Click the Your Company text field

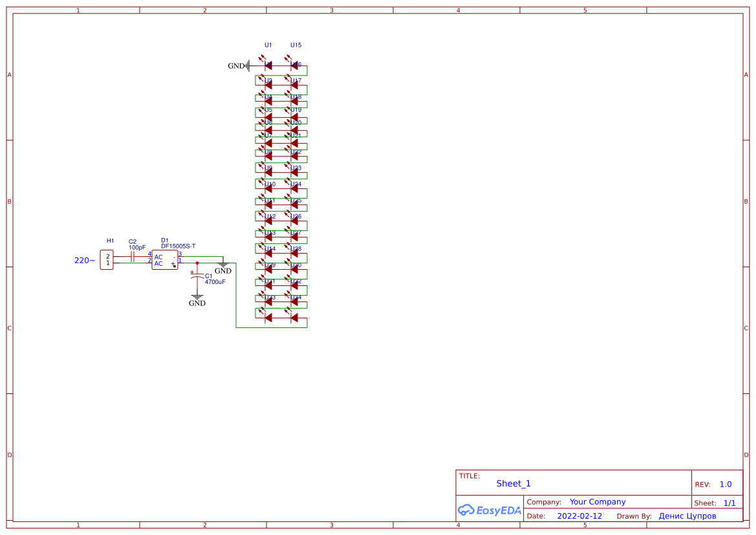[x=597, y=501]
